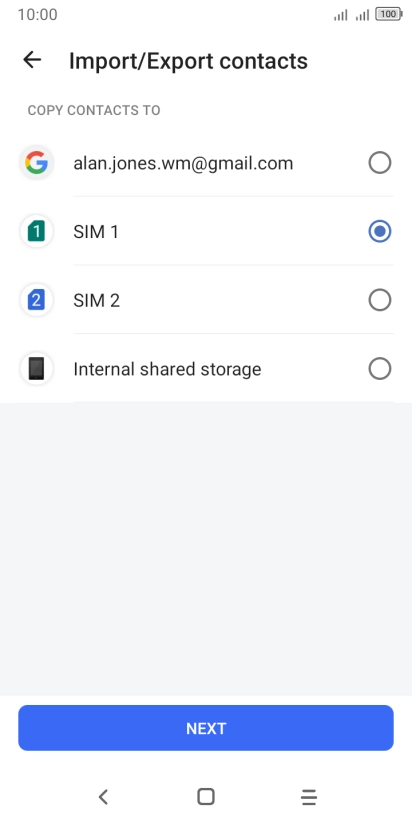Pick the SIM 2 list entry text
This screenshot has height=824, width=412.
click(97, 301)
